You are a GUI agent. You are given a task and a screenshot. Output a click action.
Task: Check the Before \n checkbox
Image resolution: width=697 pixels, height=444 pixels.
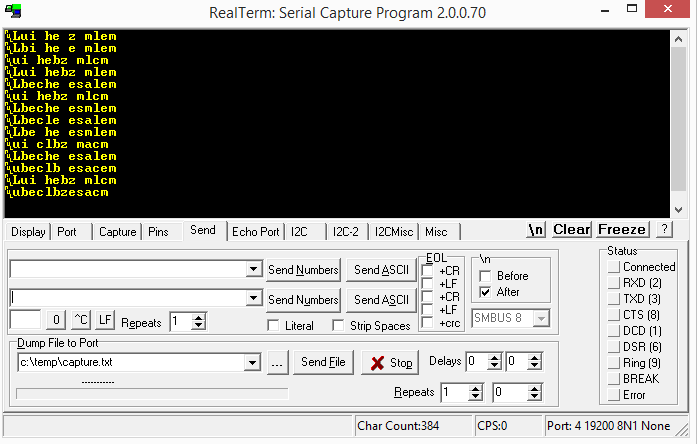tap(485, 276)
